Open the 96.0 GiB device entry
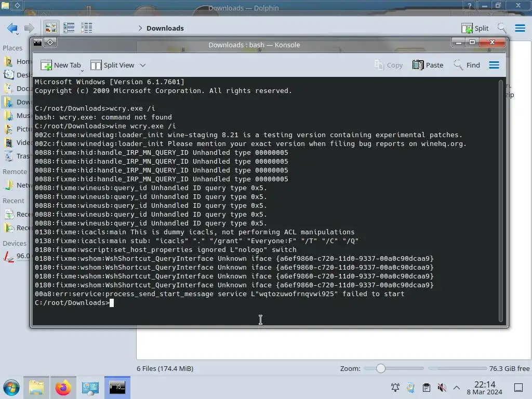 [17, 256]
